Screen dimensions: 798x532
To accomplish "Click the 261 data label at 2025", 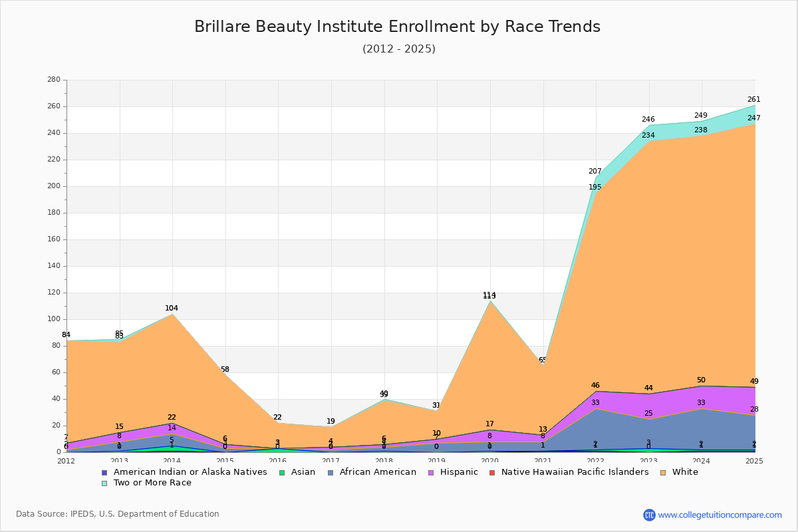I will 753,100.
